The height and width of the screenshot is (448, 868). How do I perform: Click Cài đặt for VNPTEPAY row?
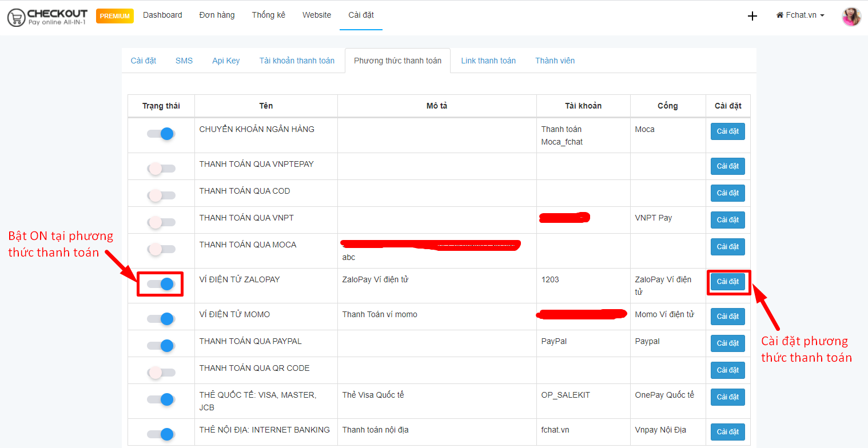coord(728,166)
